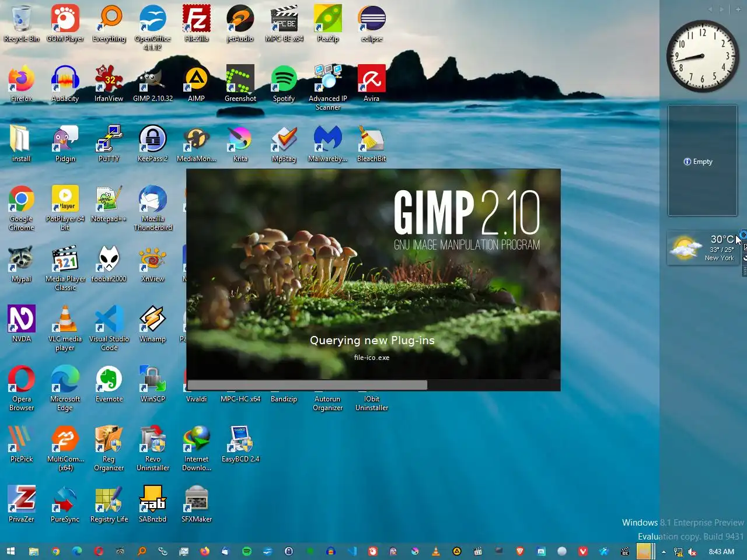Select Media Player Classic desktop icon
The image size is (747, 560).
(65, 268)
